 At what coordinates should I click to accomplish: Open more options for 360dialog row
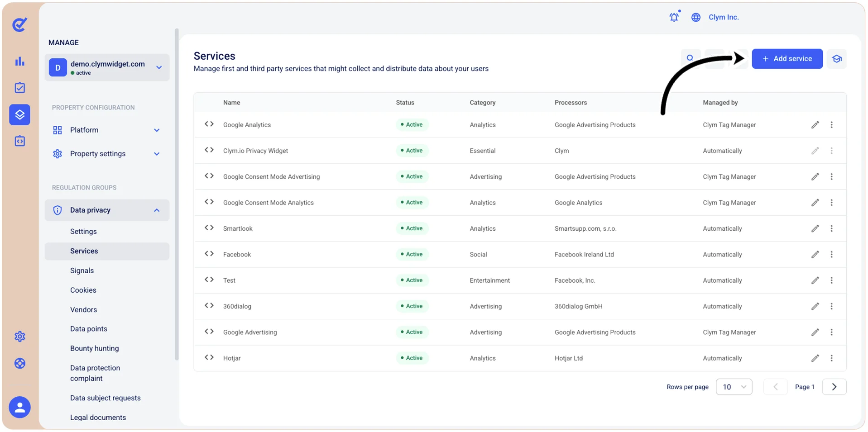click(x=831, y=306)
